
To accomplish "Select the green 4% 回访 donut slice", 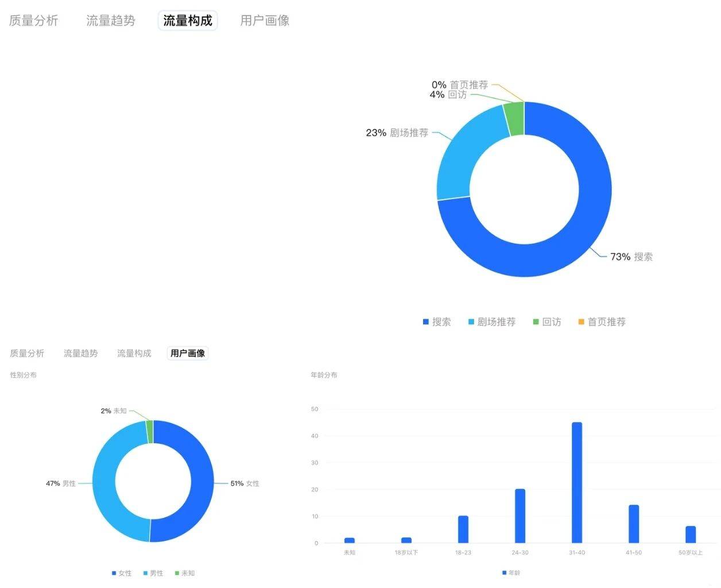I will tap(514, 119).
